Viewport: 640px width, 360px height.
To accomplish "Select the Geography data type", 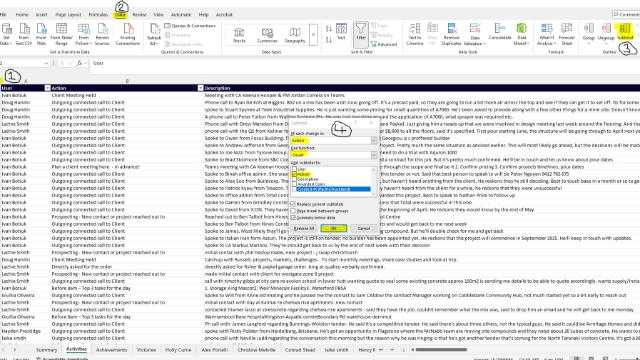I will 295,35.
